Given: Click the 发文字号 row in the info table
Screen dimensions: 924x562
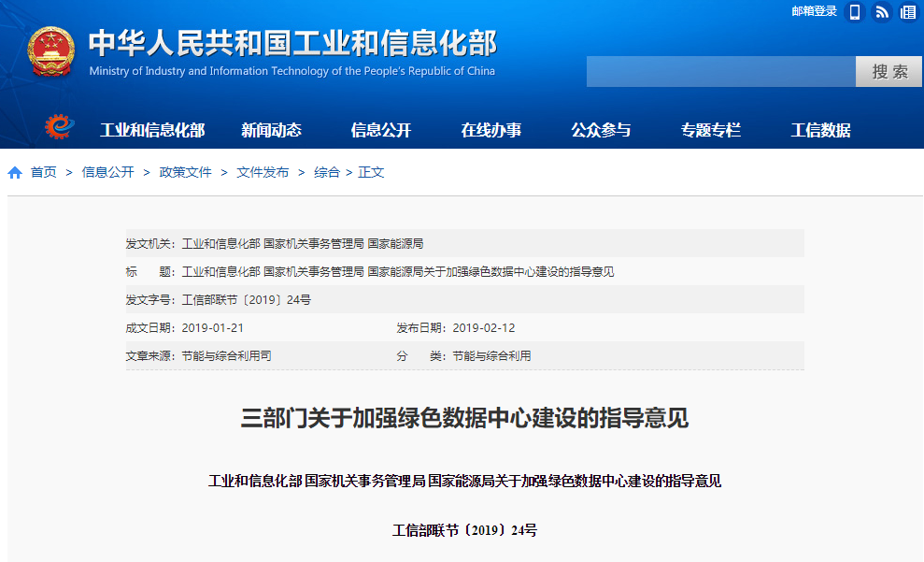Looking at the screenshot, I should pos(464,299).
